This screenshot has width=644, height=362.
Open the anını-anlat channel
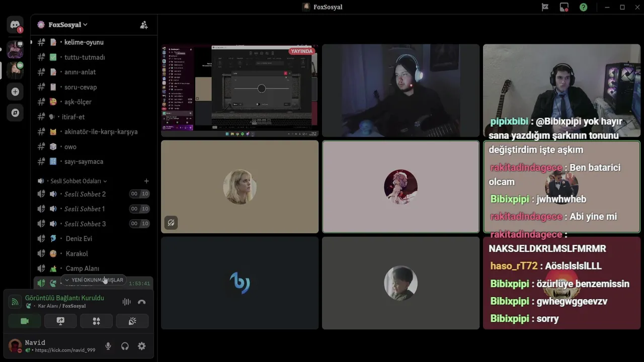(94, 72)
